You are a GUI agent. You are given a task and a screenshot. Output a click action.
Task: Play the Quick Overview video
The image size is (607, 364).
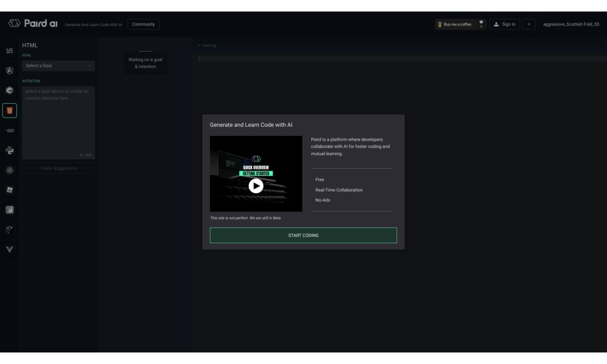[256, 186]
